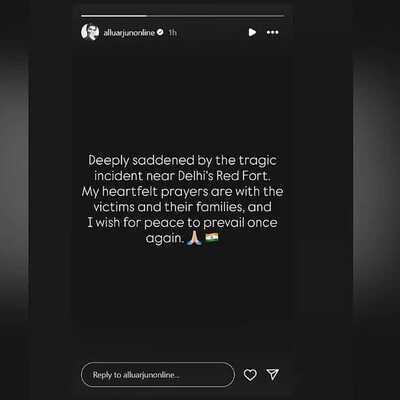
Task: Focus the Reply to alluarjunonline field
Action: [x=158, y=375]
